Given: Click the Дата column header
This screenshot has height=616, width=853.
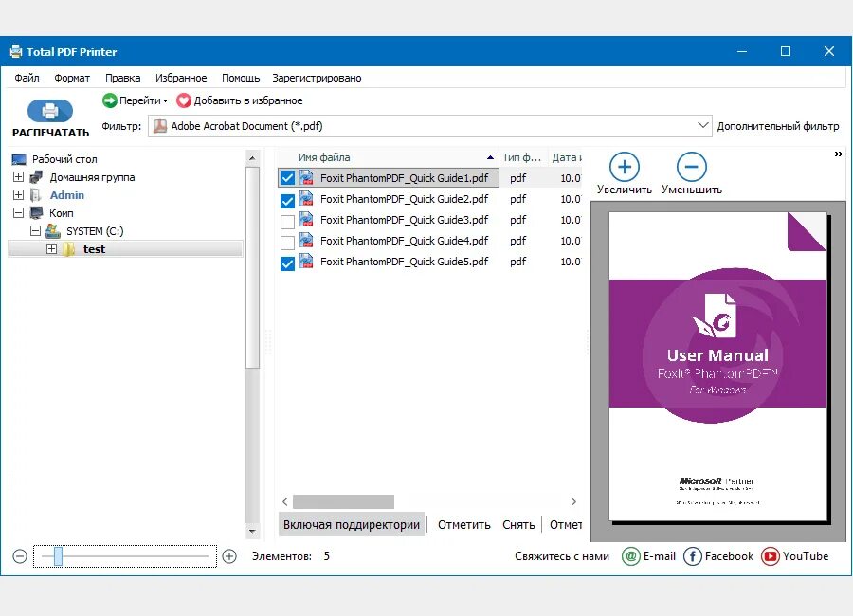Looking at the screenshot, I should tap(566, 157).
